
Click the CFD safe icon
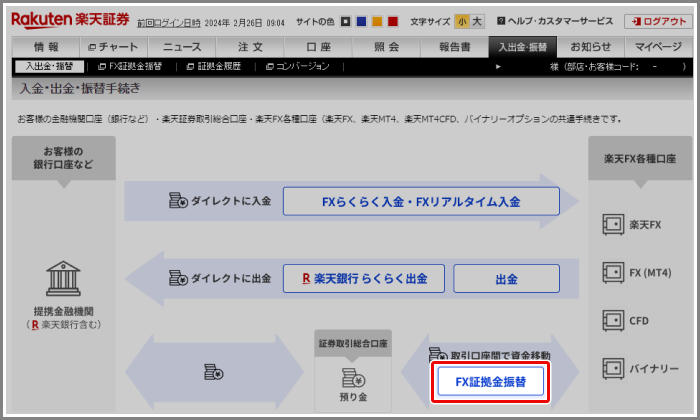(x=613, y=320)
